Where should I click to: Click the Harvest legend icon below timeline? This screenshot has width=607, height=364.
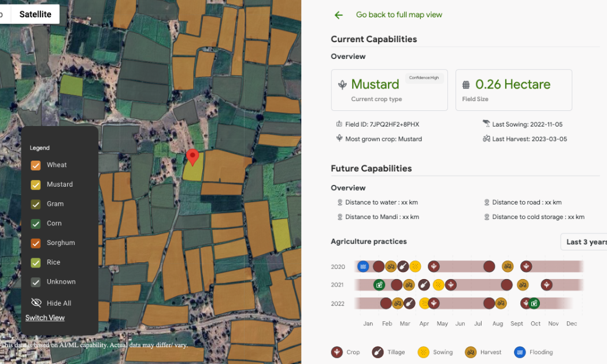(471, 352)
